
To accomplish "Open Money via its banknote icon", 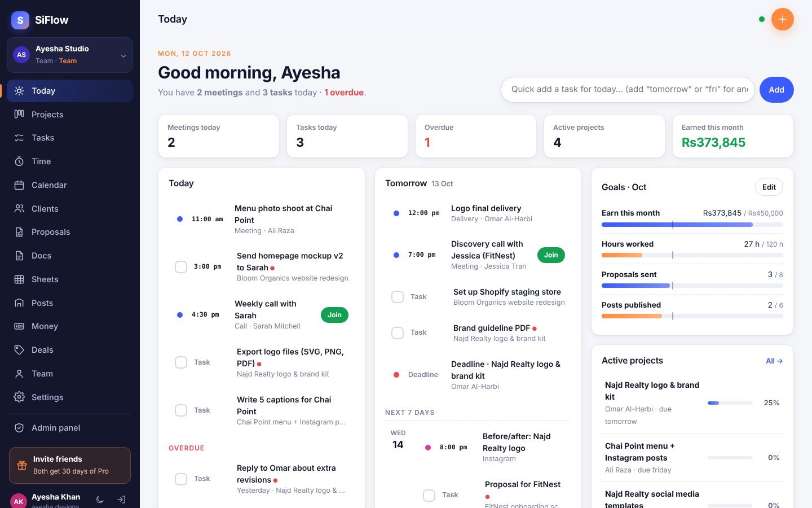I will [x=19, y=326].
